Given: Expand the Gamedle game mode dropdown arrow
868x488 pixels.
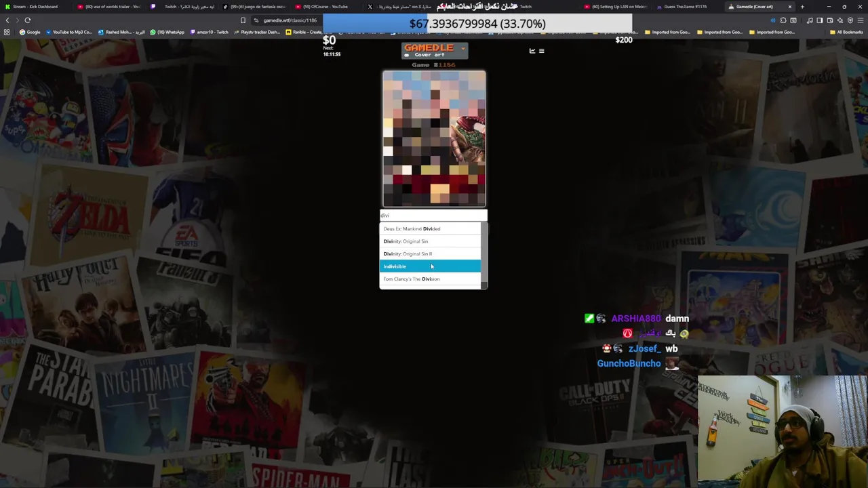Looking at the screenshot, I should (x=463, y=49).
